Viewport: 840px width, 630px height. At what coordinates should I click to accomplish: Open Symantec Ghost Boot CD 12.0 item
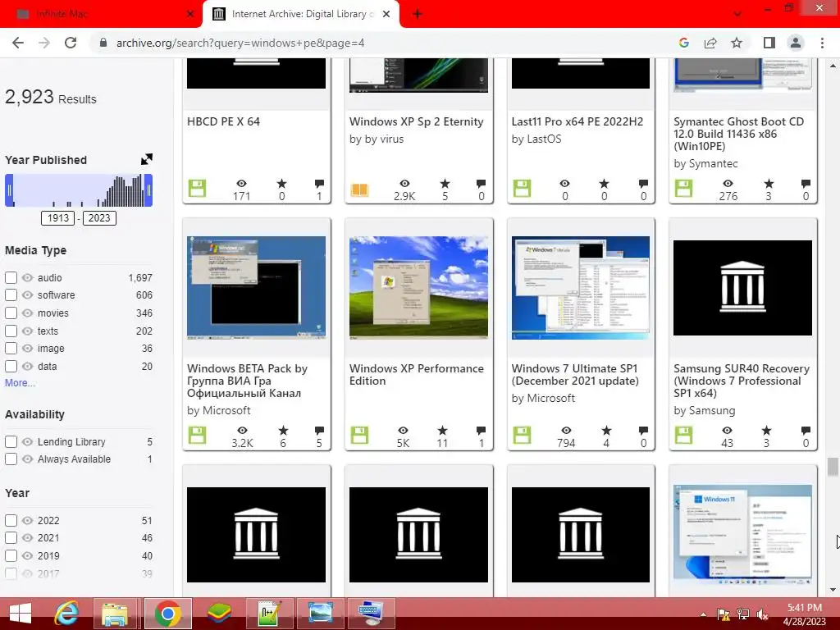click(x=739, y=134)
